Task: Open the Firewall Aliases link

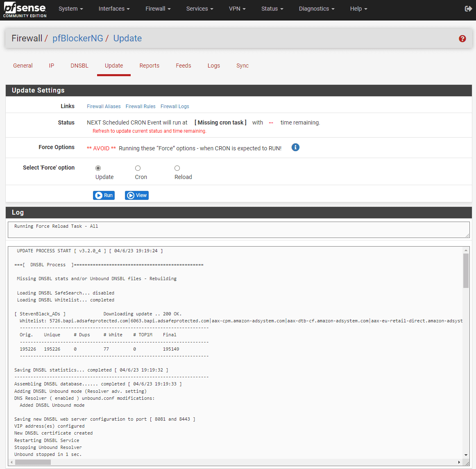Action: pos(104,106)
